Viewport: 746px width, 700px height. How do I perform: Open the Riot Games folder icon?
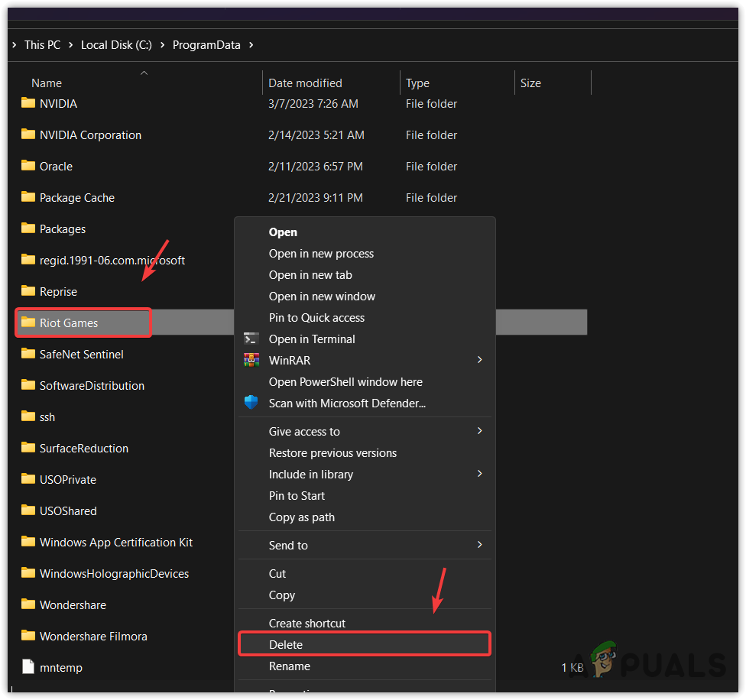click(26, 322)
